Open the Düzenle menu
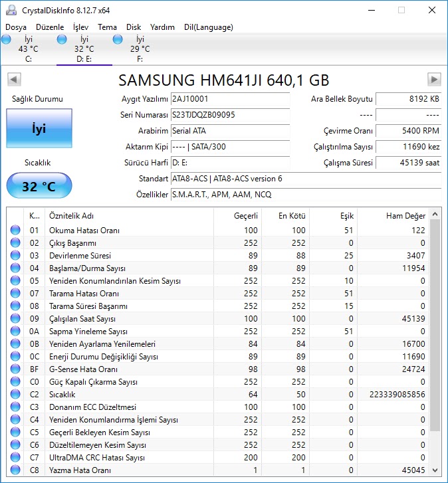The width and height of the screenshot is (448, 483). [50, 27]
